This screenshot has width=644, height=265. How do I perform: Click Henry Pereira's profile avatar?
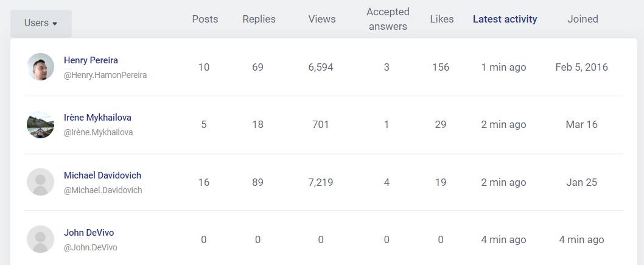click(41, 66)
